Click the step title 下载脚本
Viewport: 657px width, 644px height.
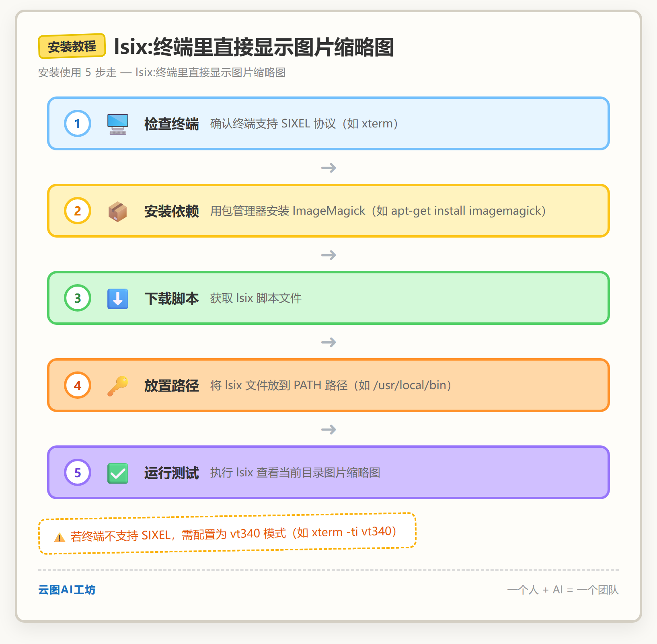(172, 298)
